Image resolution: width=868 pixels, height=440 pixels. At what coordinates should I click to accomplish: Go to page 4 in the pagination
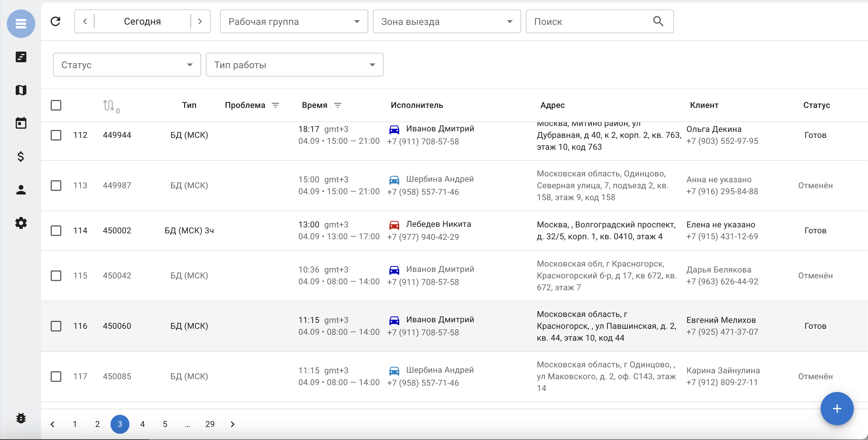point(142,424)
